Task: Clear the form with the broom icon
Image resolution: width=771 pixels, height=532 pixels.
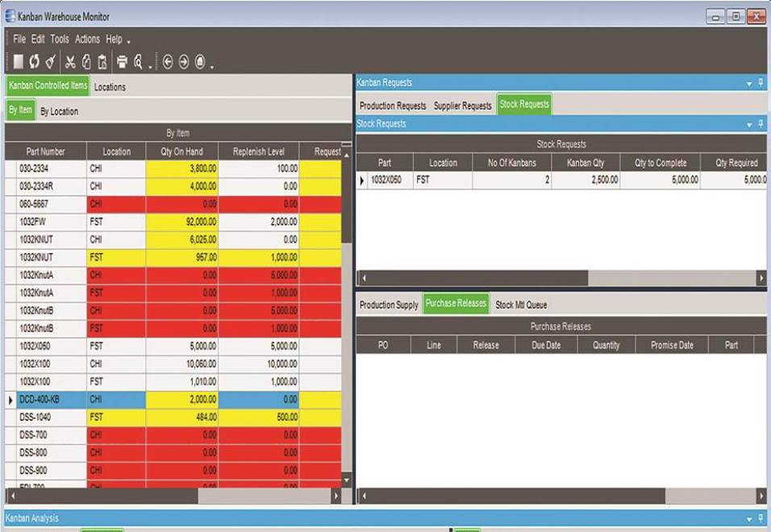Action: click(51, 61)
